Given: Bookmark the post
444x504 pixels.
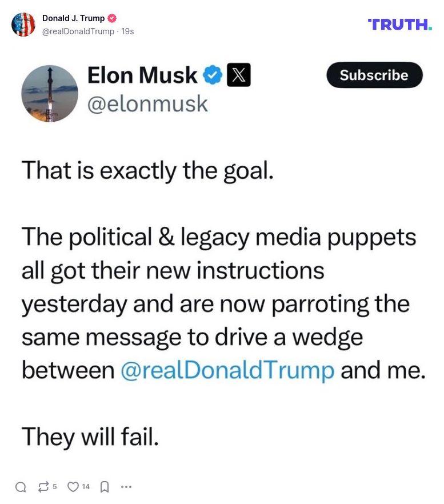Looking at the screenshot, I should tap(103, 487).
